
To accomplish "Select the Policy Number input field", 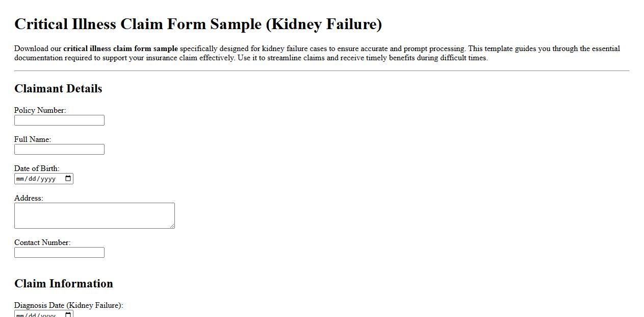I will [59, 120].
